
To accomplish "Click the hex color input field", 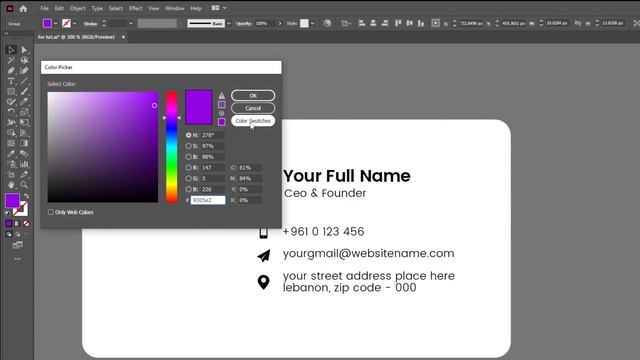I will click(x=208, y=200).
